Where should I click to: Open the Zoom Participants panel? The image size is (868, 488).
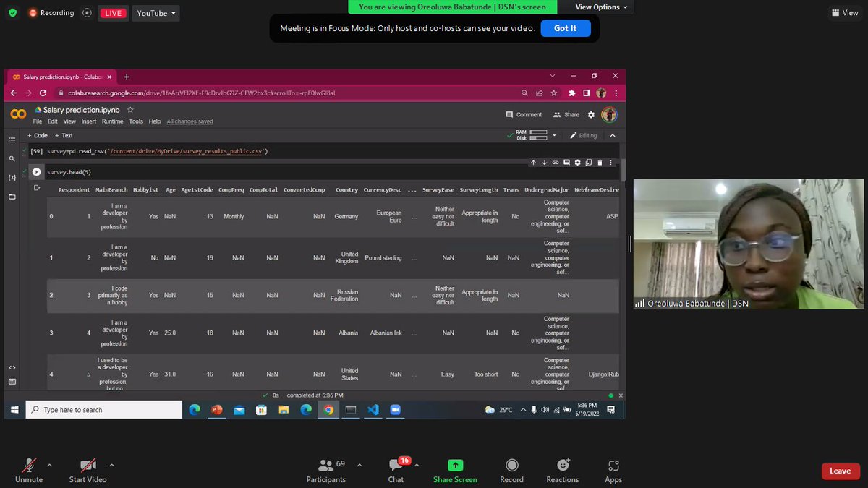[x=326, y=471]
